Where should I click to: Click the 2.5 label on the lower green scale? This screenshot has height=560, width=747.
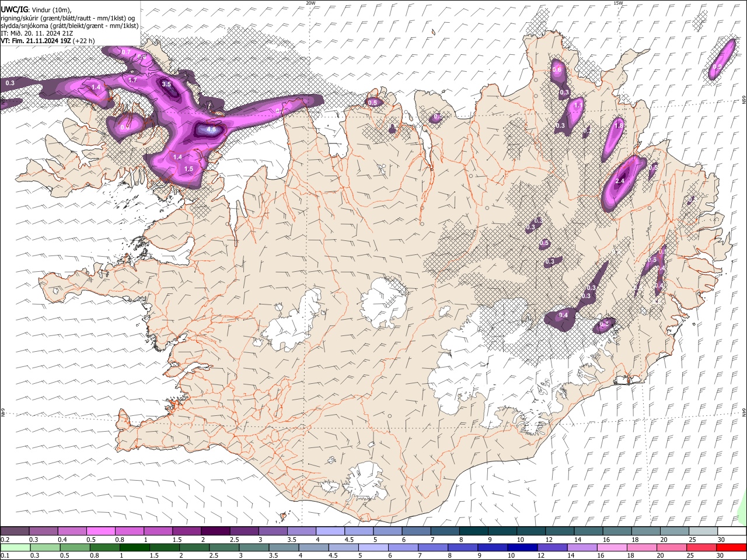click(214, 555)
